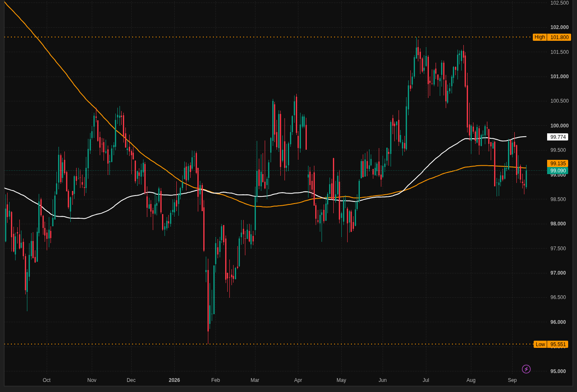Select the 2026 year label on time axis

[174, 380]
